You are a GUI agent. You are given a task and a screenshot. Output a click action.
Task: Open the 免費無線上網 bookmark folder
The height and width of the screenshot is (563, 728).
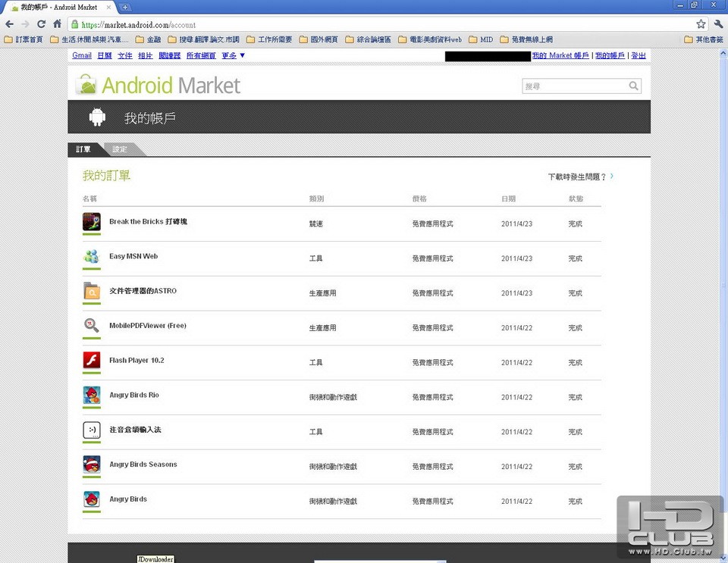526,39
